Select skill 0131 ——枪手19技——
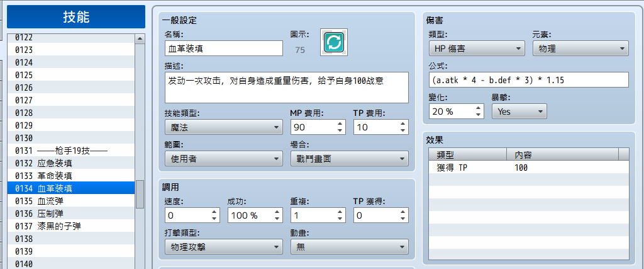This screenshot has width=644, height=269. (72, 151)
